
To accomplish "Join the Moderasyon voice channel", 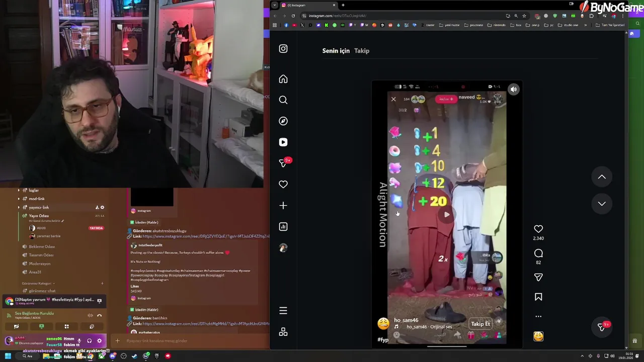I will pyautogui.click(x=40, y=263).
